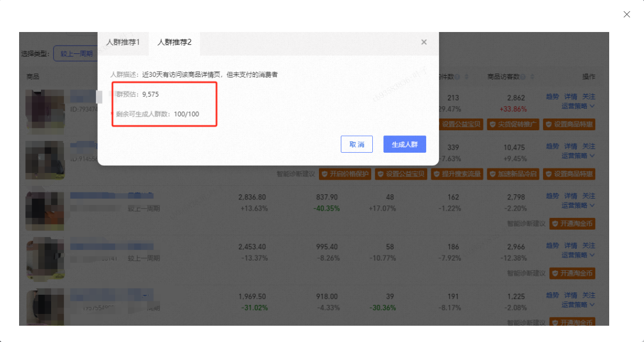Click the 生成人群 button
This screenshot has width=644, height=342.
(405, 144)
